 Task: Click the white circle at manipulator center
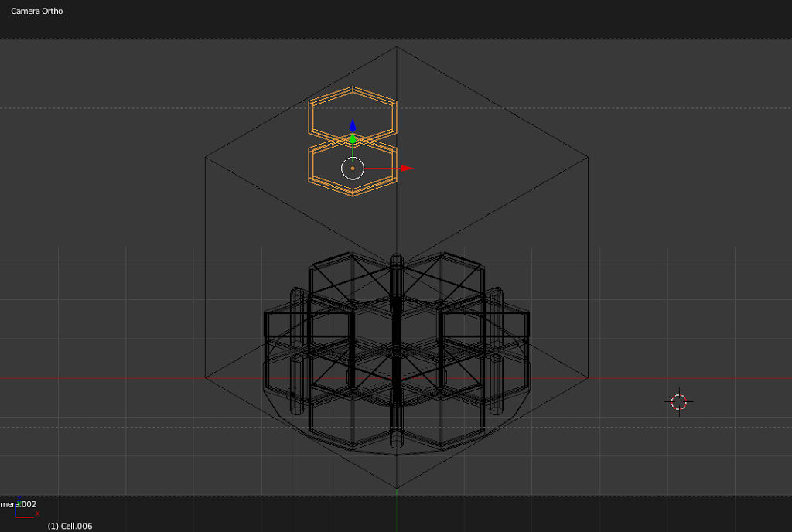tap(353, 168)
